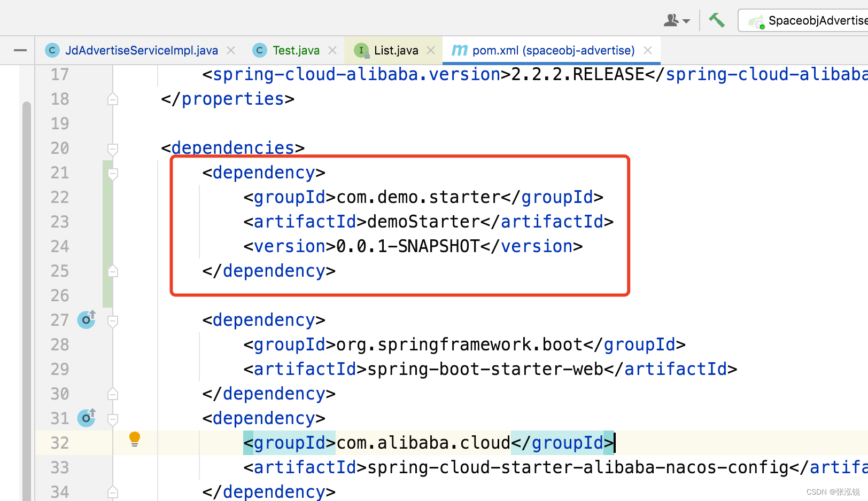This screenshot has height=501, width=868.
Task: Click the green Build hammer icon
Action: [x=716, y=20]
